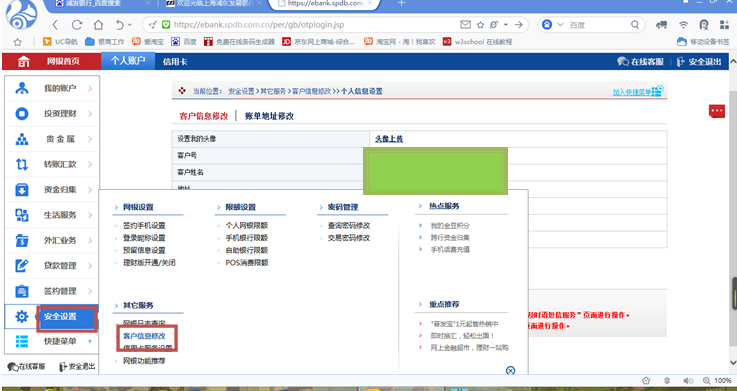Select 安全设置 in left sidebar
Viewport: 737px width, 391px height.
click(60, 316)
